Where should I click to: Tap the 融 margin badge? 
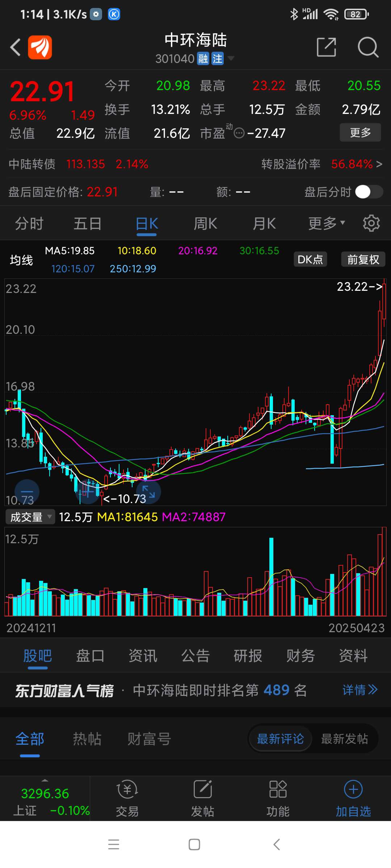click(x=203, y=59)
